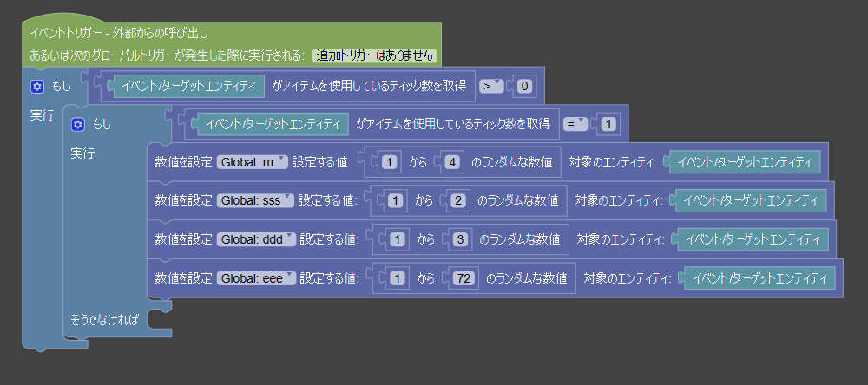The image size is (868, 385).
Task: Click the のランダムな数値 text in the eee row
Action: tap(527, 278)
